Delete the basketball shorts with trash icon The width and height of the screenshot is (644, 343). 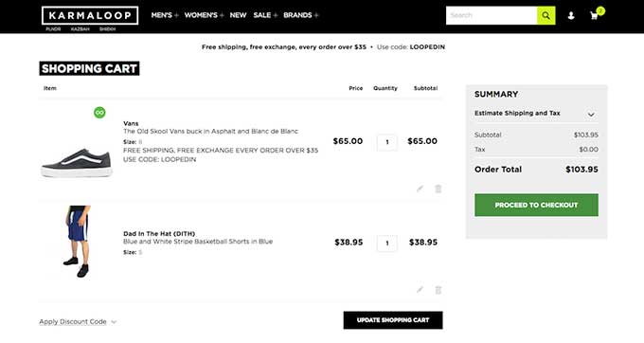[438, 290]
